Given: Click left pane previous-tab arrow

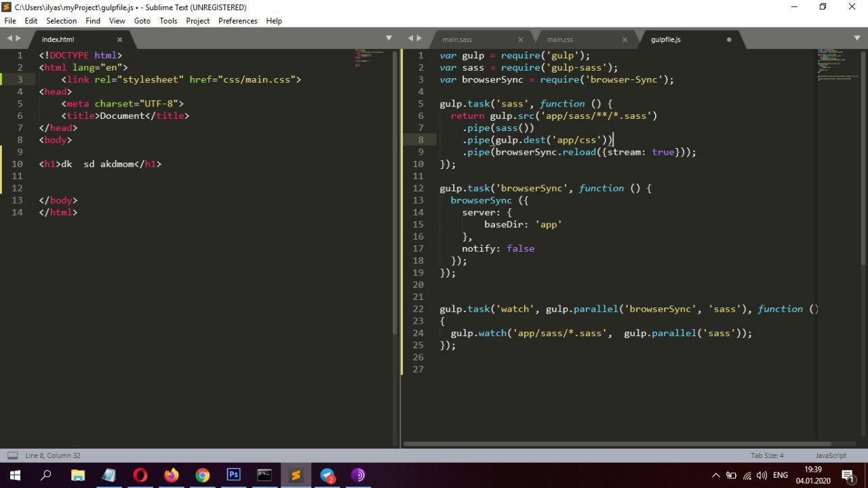Looking at the screenshot, I should 9,39.
